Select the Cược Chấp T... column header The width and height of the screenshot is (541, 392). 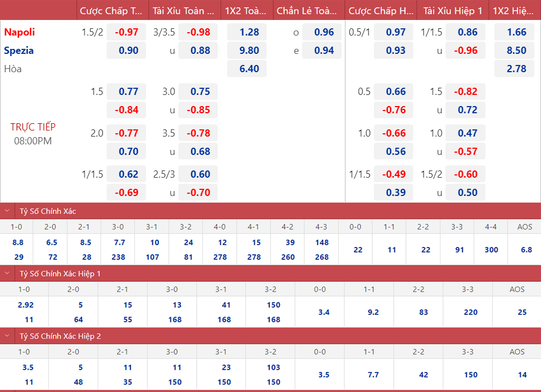(x=111, y=11)
